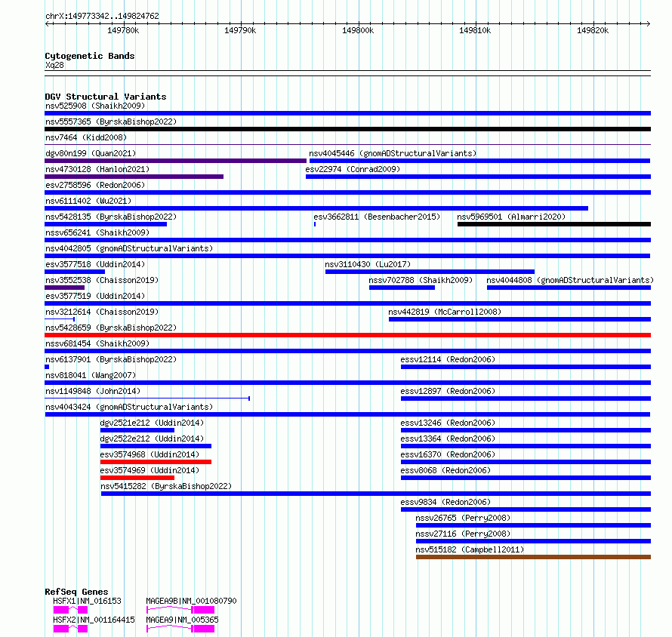
Task: Click the 149780k ruler tick label
Action: coord(123,30)
